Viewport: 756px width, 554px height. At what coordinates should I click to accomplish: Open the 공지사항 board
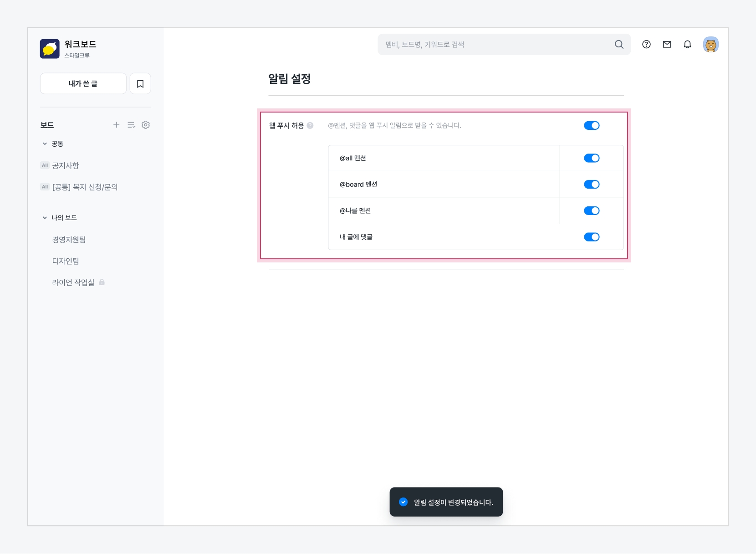(x=66, y=165)
